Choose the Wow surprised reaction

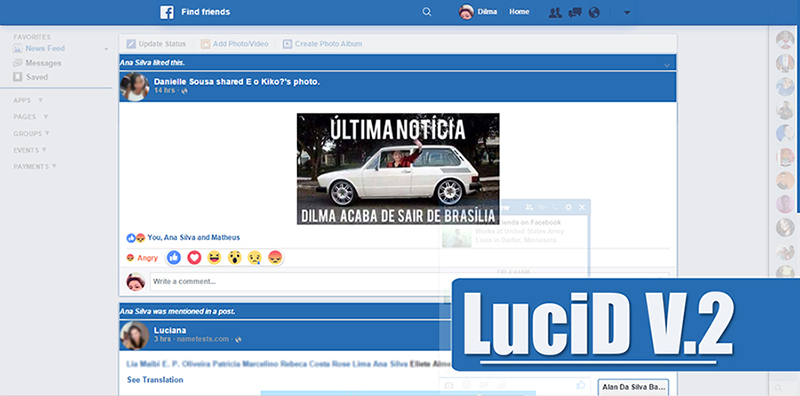pyautogui.click(x=235, y=258)
